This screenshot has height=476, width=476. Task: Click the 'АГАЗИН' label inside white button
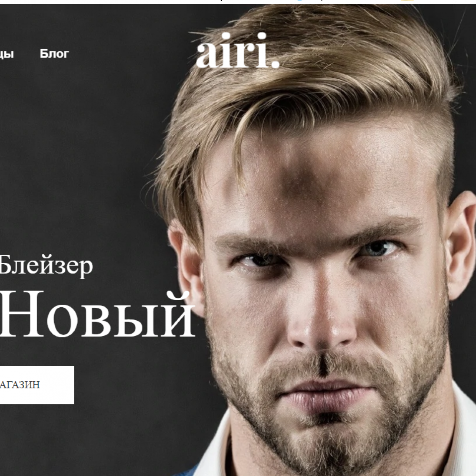20,385
